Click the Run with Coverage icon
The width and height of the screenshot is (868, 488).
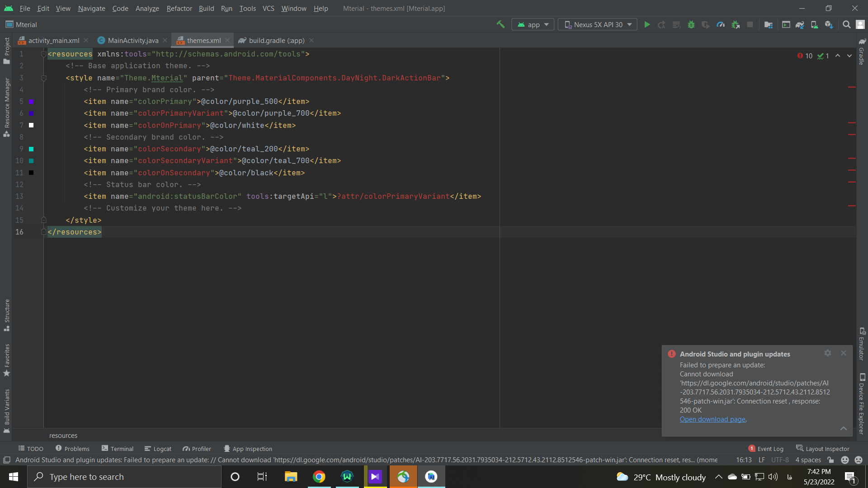pos(706,24)
